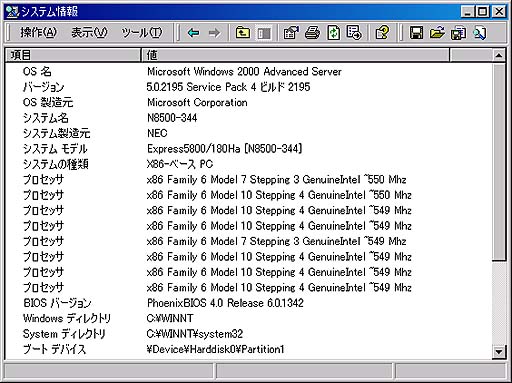Viewport: 512px width, 383px height.
Task: Click the C:¥WINNT¥system32 value
Action: pos(195,334)
